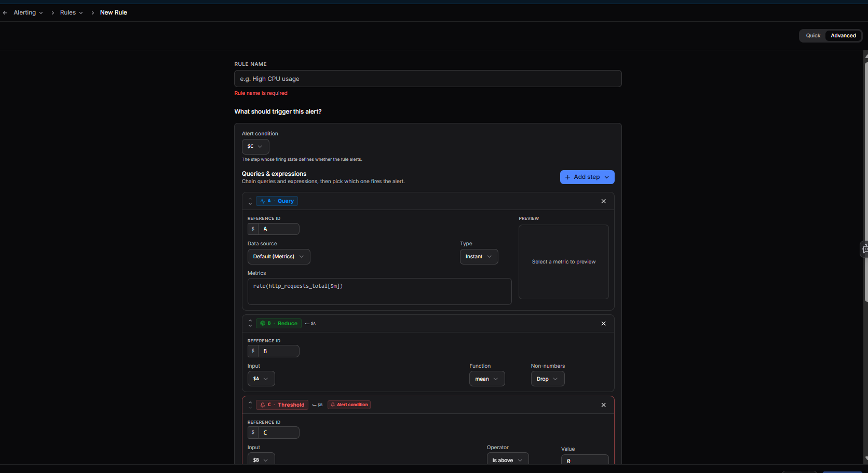This screenshot has width=868, height=473.
Task: Open the Default (Metrics) data source dropdown
Action: [279, 257]
